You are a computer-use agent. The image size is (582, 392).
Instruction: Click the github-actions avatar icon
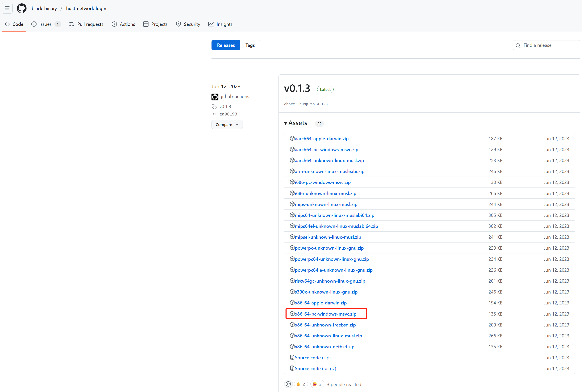coord(215,97)
